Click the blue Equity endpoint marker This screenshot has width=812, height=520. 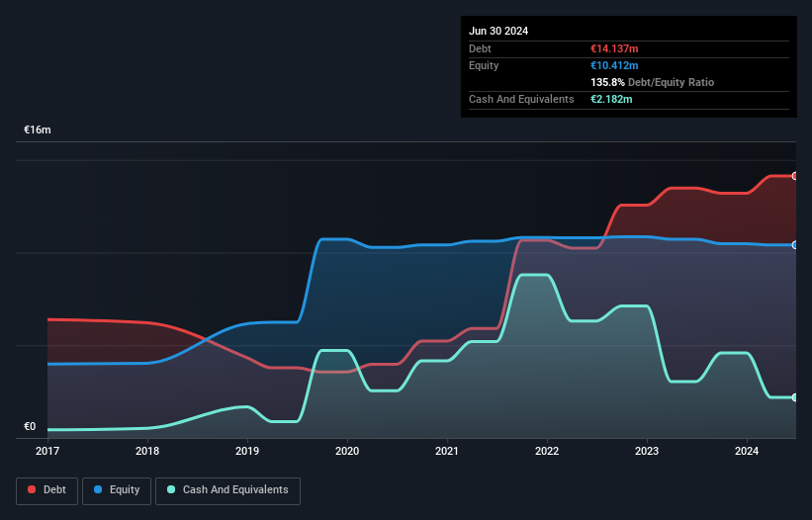coord(795,245)
